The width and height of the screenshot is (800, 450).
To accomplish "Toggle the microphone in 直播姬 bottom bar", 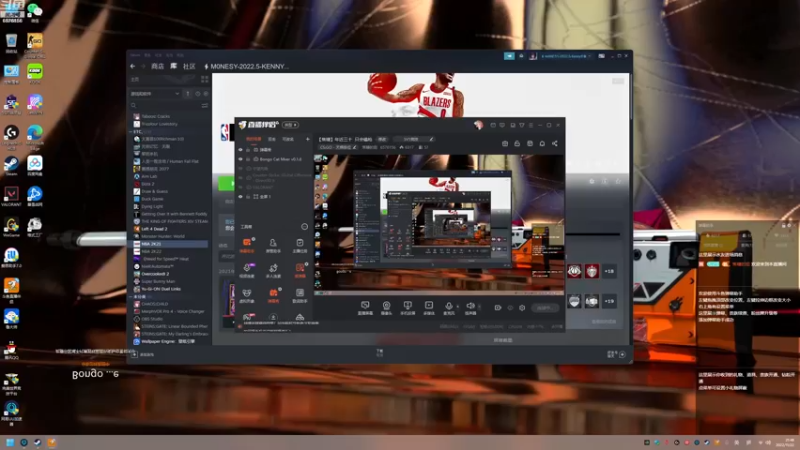I will [x=448, y=308].
